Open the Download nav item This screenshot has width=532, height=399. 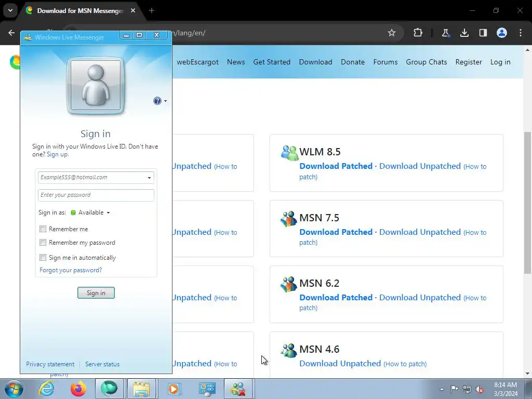(315, 62)
